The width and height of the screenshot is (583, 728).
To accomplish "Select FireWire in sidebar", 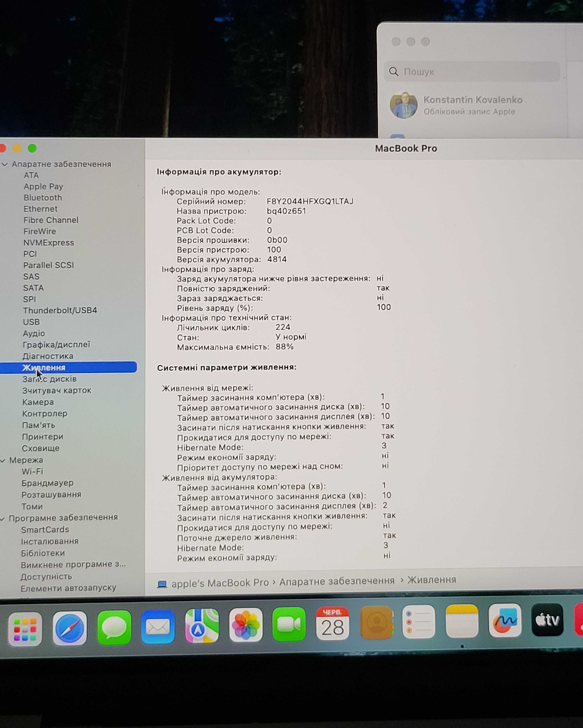I will pyautogui.click(x=39, y=231).
